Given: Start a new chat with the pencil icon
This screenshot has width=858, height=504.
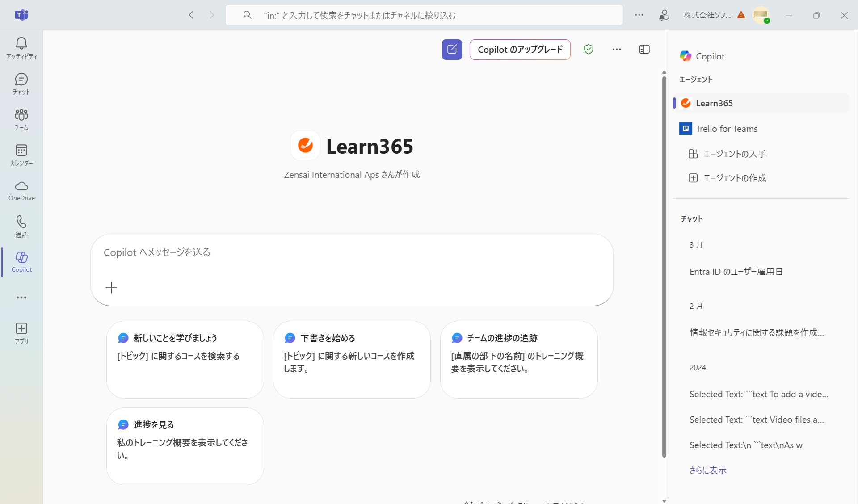Looking at the screenshot, I should 451,49.
